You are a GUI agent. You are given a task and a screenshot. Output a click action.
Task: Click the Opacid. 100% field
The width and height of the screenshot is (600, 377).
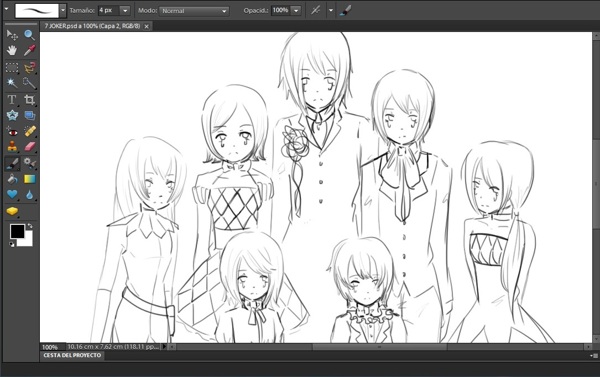pyautogui.click(x=281, y=10)
